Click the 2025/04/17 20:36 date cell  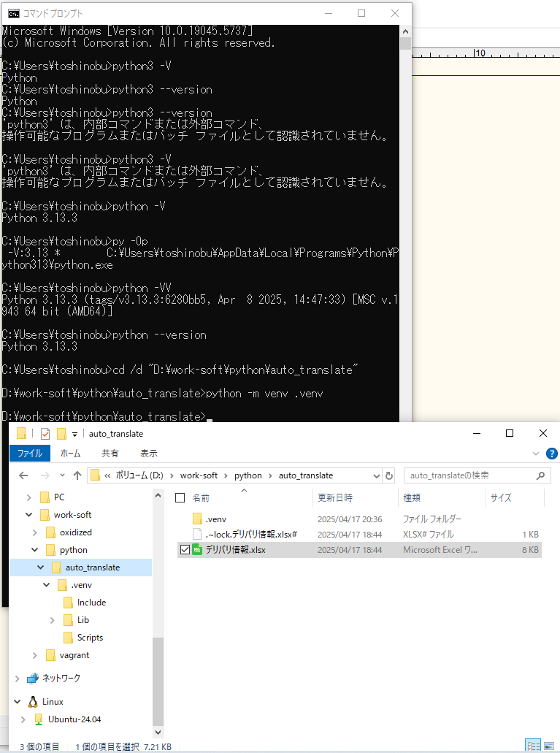(x=350, y=519)
